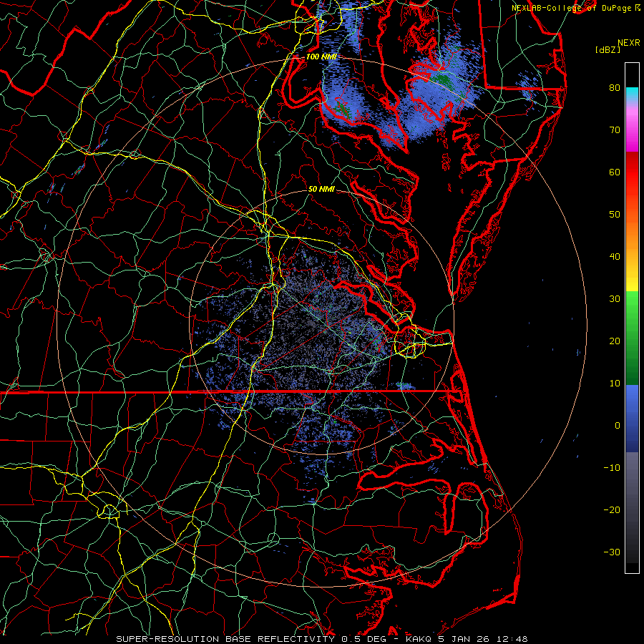This screenshot has height=644, width=644.
Task: Click the 30 dBZ scale value
Action: click(615, 299)
